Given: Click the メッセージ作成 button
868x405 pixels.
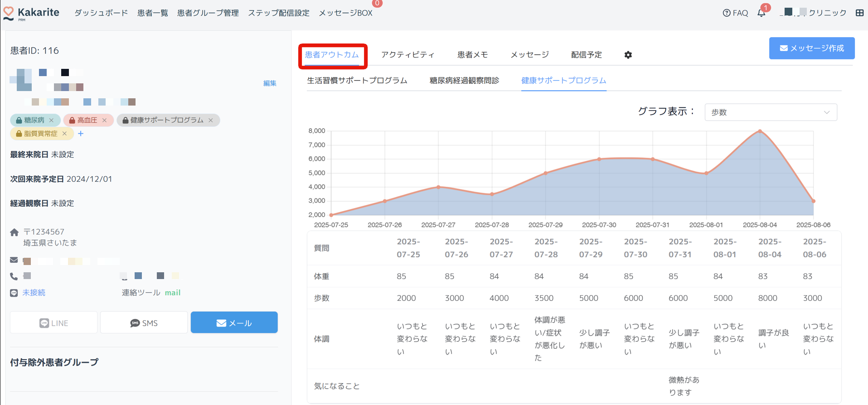Looking at the screenshot, I should (811, 48).
